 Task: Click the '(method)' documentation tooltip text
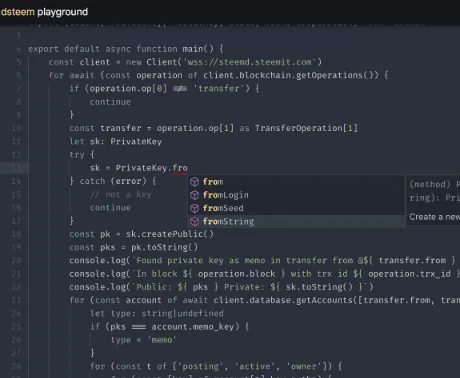(430, 184)
